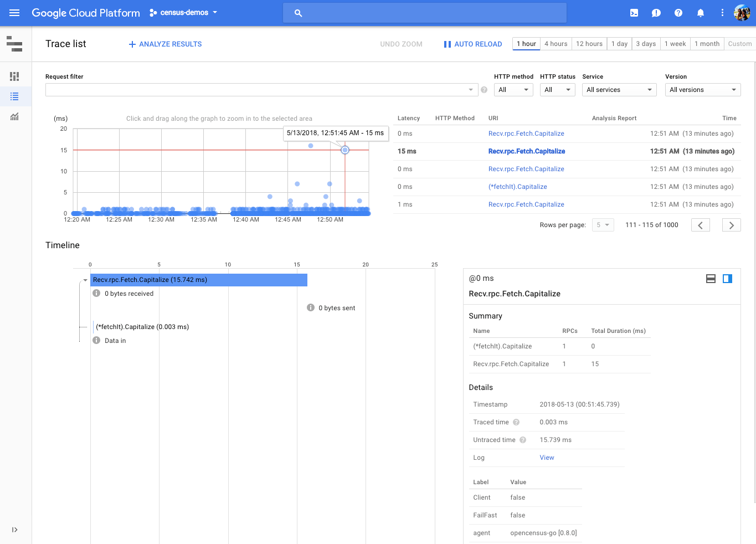Open the help question mark menu
This screenshot has width=756, height=544.
point(678,13)
